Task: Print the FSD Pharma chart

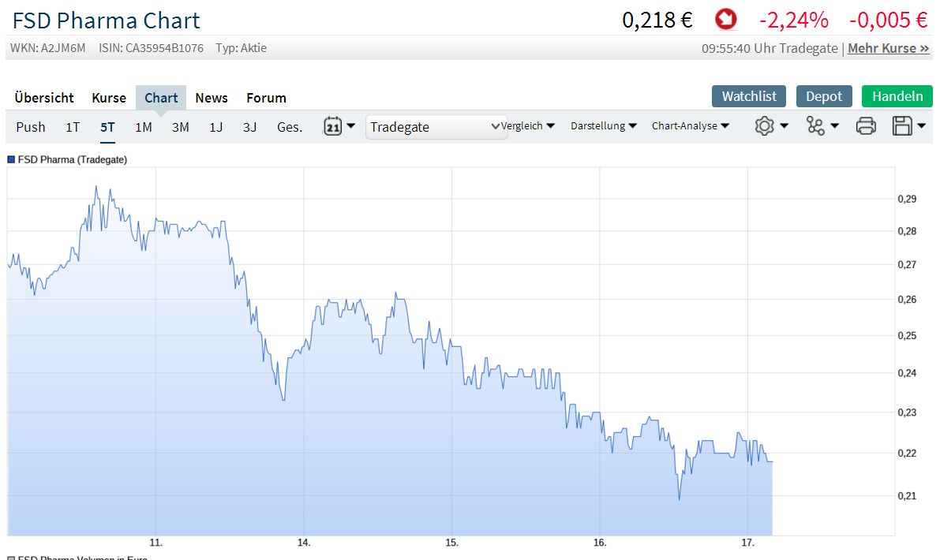Action: pyautogui.click(x=866, y=125)
